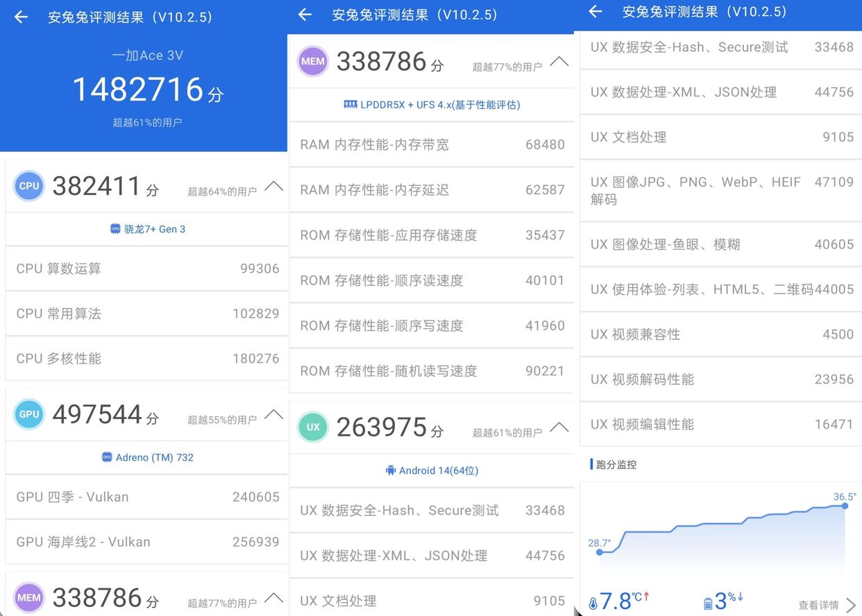
Task: Click the green UX badge icon
Action: 313,427
